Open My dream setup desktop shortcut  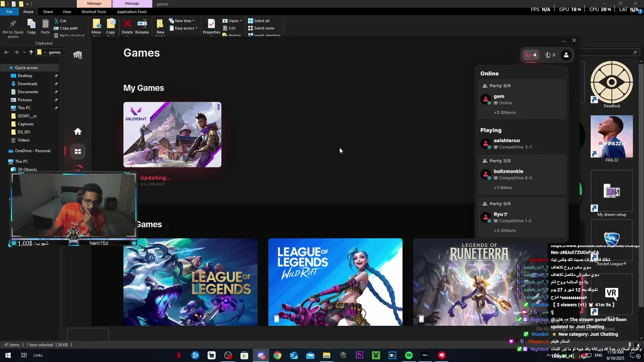pos(612,194)
